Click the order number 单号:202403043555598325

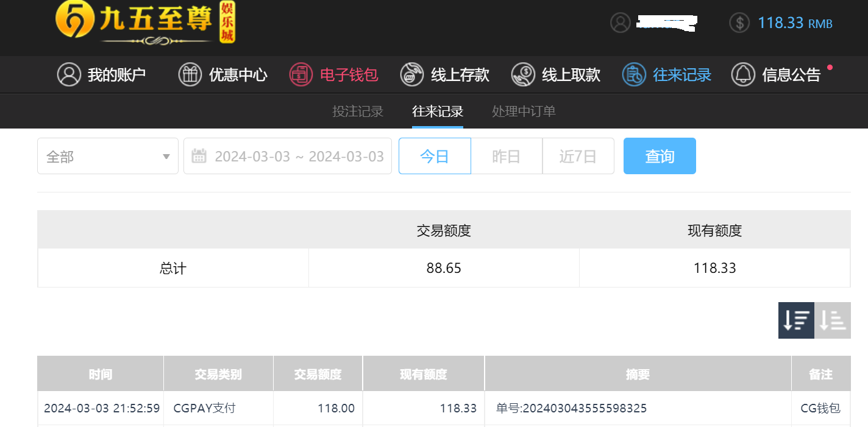[571, 408]
